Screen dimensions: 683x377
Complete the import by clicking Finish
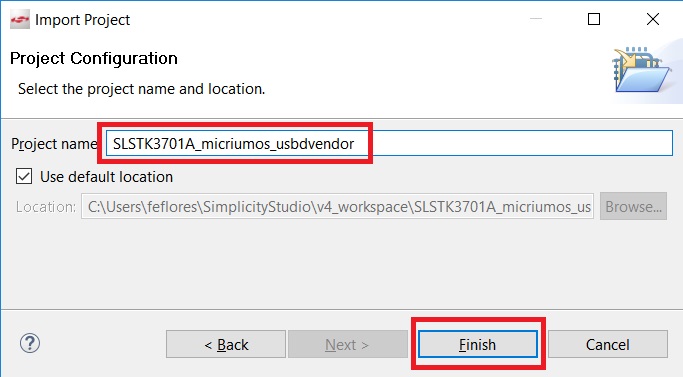coord(477,344)
